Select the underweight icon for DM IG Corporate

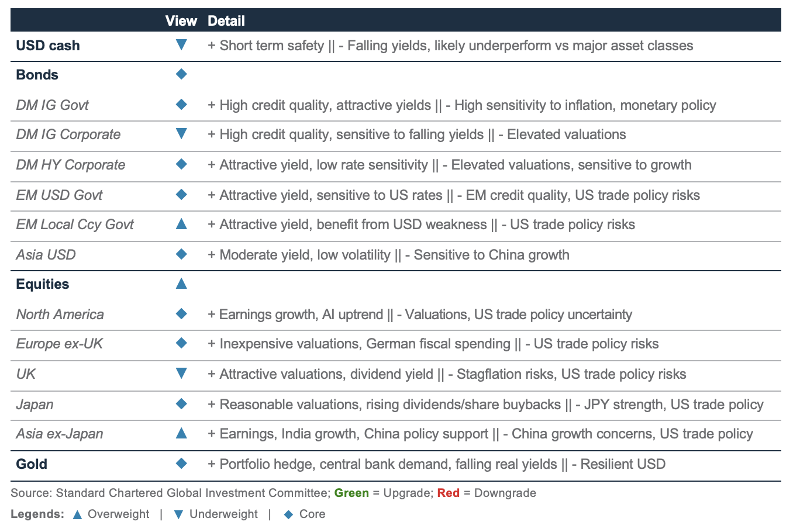pos(181,134)
